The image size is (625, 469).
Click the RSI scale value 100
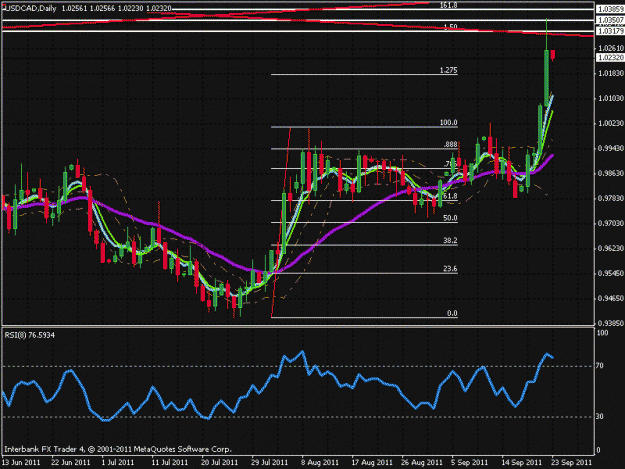[x=603, y=333]
